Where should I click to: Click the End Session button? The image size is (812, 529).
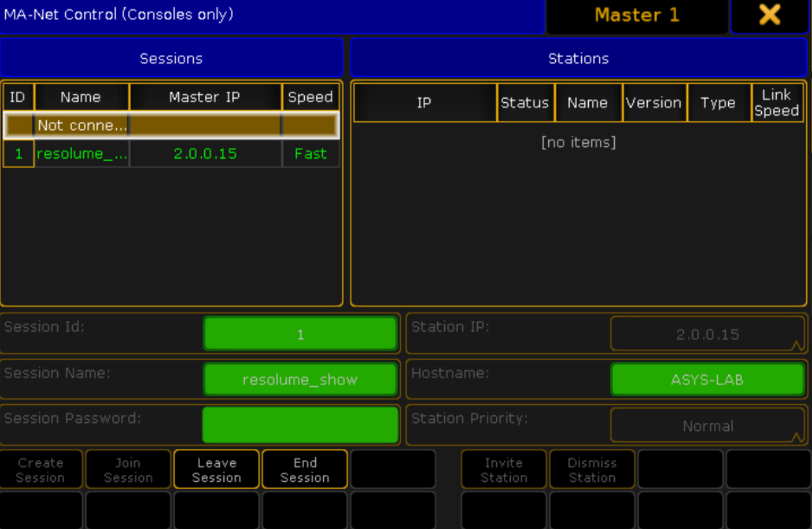tap(305, 470)
